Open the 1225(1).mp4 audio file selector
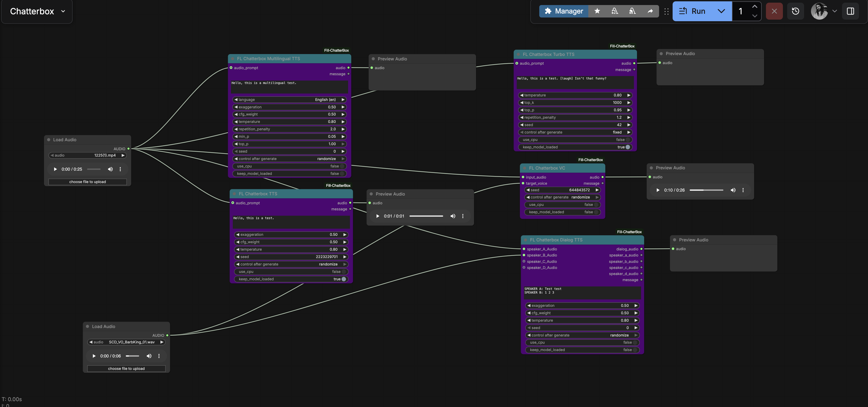The image size is (868, 407). coord(87,155)
